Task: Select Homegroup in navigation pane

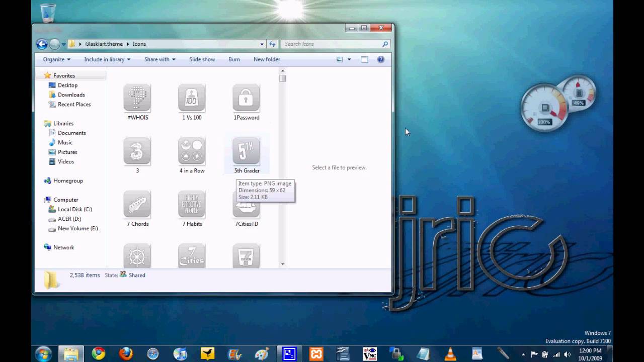Action: pos(68,180)
